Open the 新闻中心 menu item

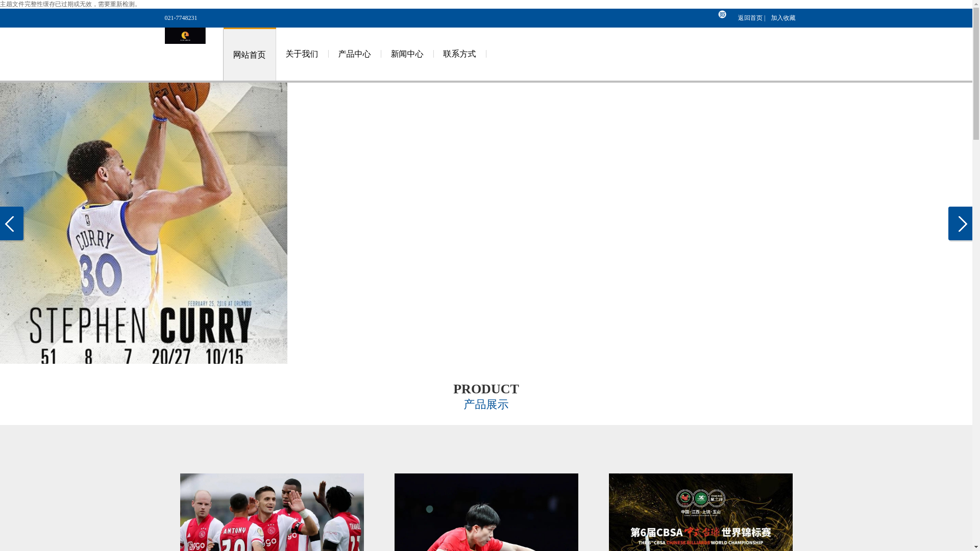point(407,54)
